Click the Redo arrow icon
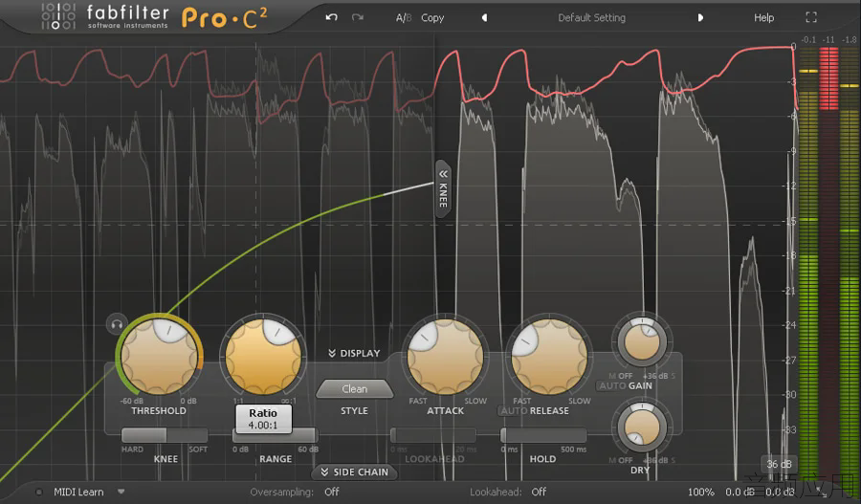The height and width of the screenshot is (504, 861). coord(358,17)
